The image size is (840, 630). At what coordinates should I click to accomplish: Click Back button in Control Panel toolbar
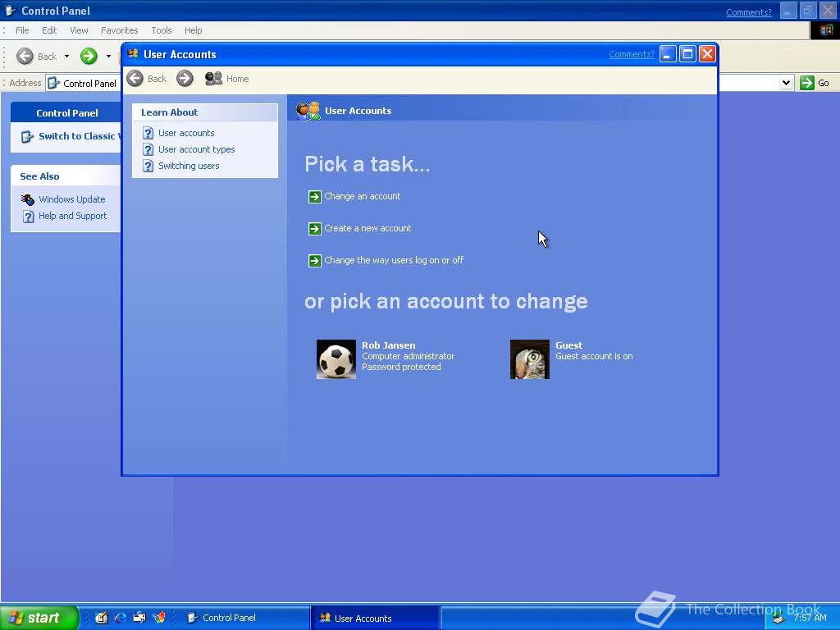pyautogui.click(x=36, y=57)
